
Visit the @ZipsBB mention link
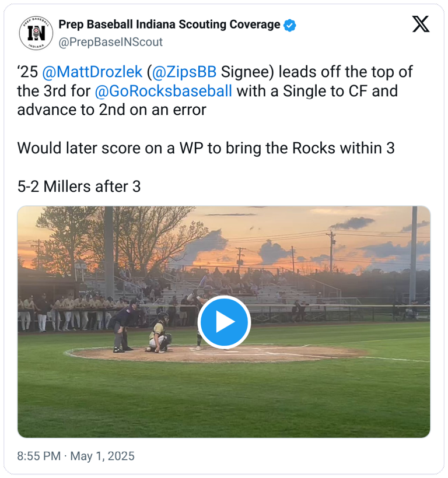pyautogui.click(x=185, y=72)
